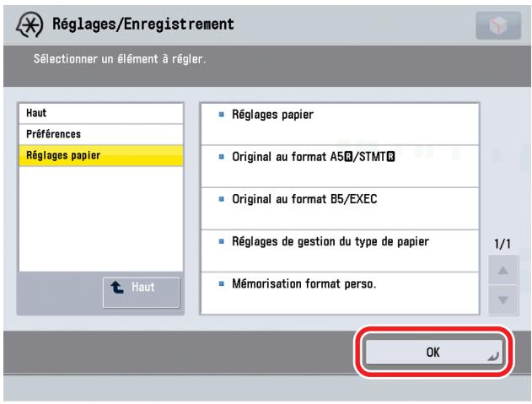Click the page up arrow button
Image resolution: width=532 pixels, height=404 pixels.
tap(503, 270)
